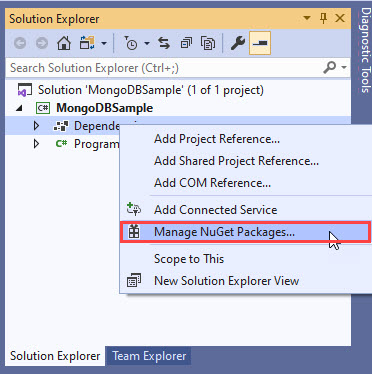This screenshot has width=372, height=374.
Task: Choose New Solution Explorer View
Action: (x=226, y=281)
